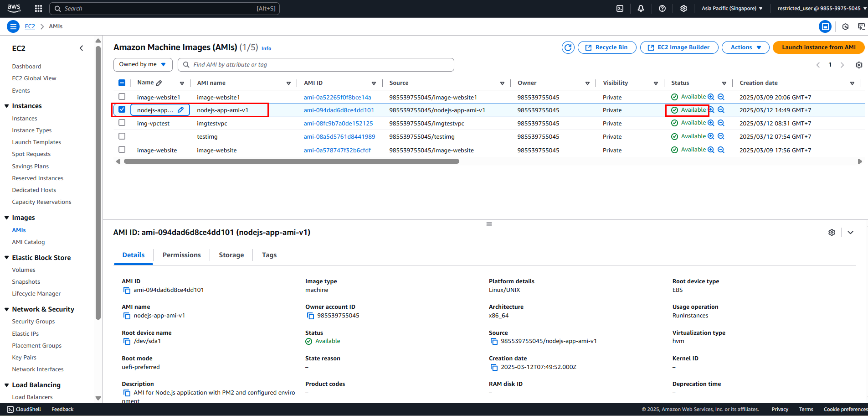Switch to the Permissions tab
The width and height of the screenshot is (868, 416).
pos(181,255)
